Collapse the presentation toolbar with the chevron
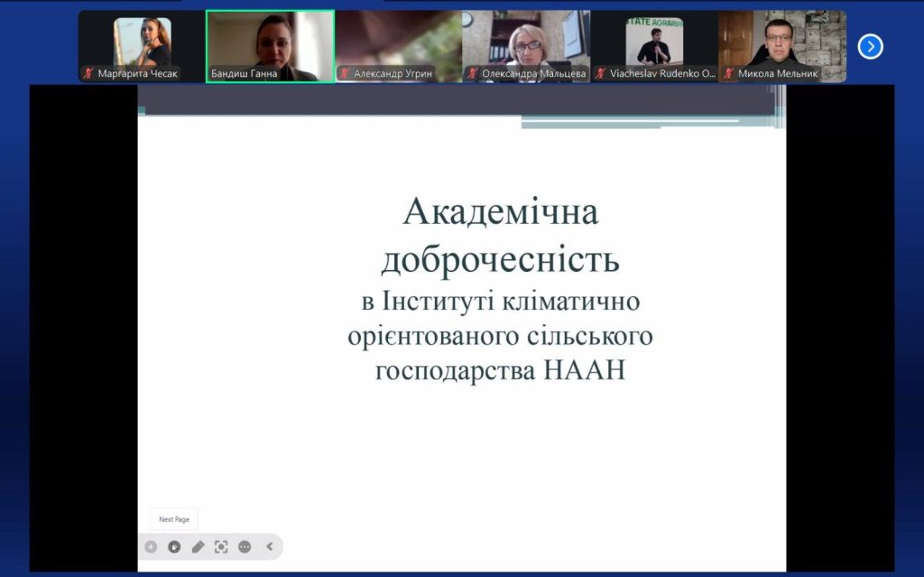Image resolution: width=924 pixels, height=577 pixels. pyautogui.click(x=269, y=546)
